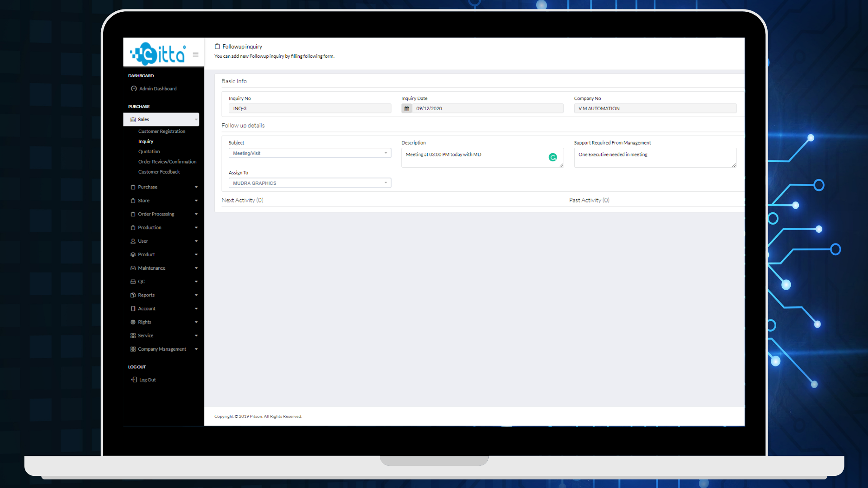Click the Inquiry No field INQ-3
This screenshot has width=868, height=488.
(x=310, y=108)
